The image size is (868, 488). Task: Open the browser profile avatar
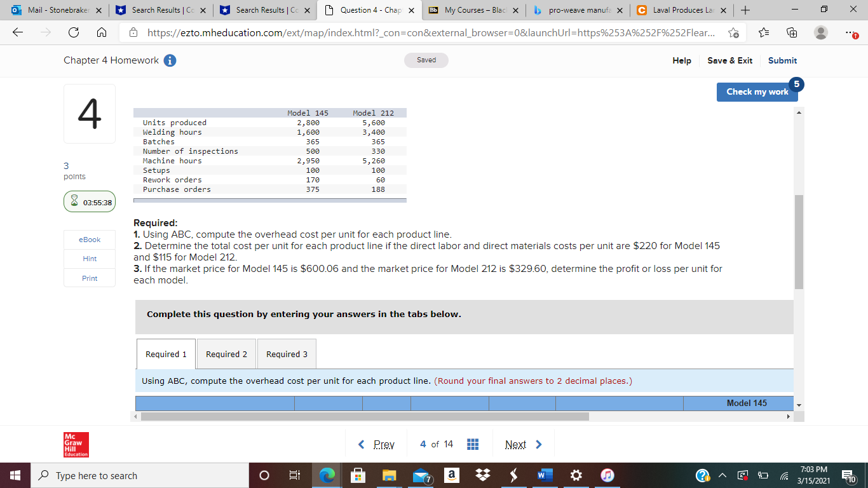[x=822, y=33]
